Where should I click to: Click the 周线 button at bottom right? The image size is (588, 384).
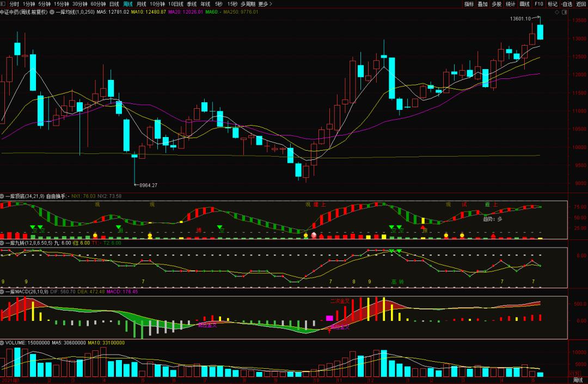point(578,380)
